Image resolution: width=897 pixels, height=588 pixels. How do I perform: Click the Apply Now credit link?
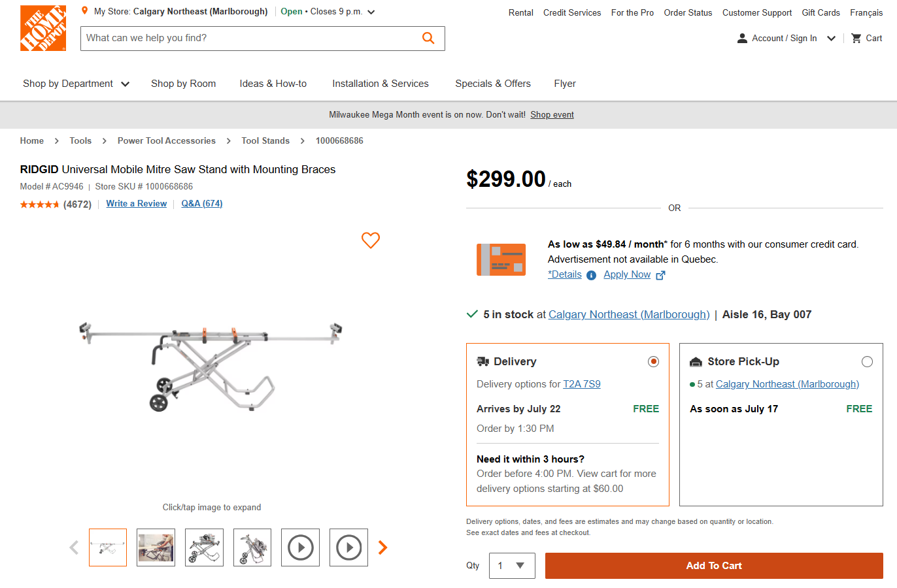coord(627,274)
